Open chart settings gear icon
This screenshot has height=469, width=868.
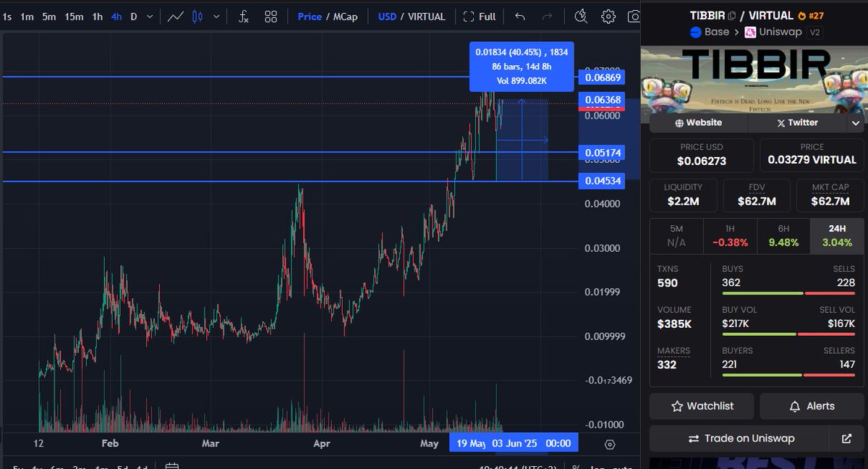[x=608, y=16]
